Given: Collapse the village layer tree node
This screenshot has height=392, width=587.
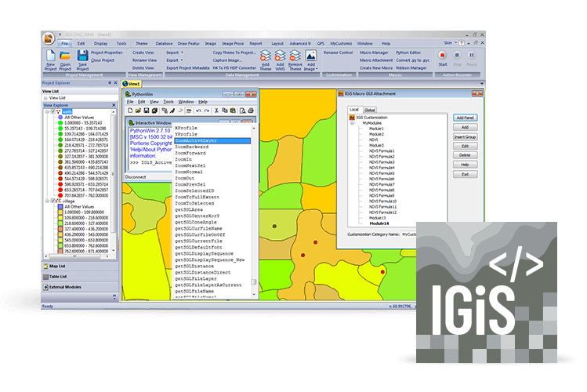Looking at the screenshot, I should [48, 201].
